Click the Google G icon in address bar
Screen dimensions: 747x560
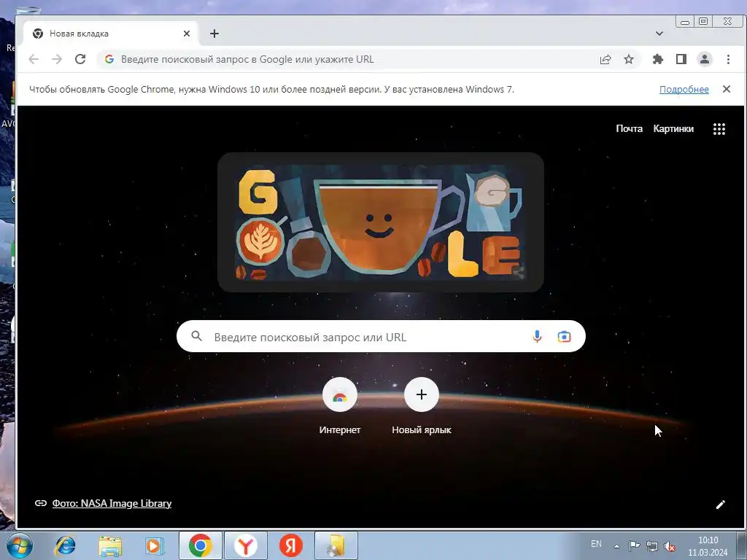(x=109, y=59)
